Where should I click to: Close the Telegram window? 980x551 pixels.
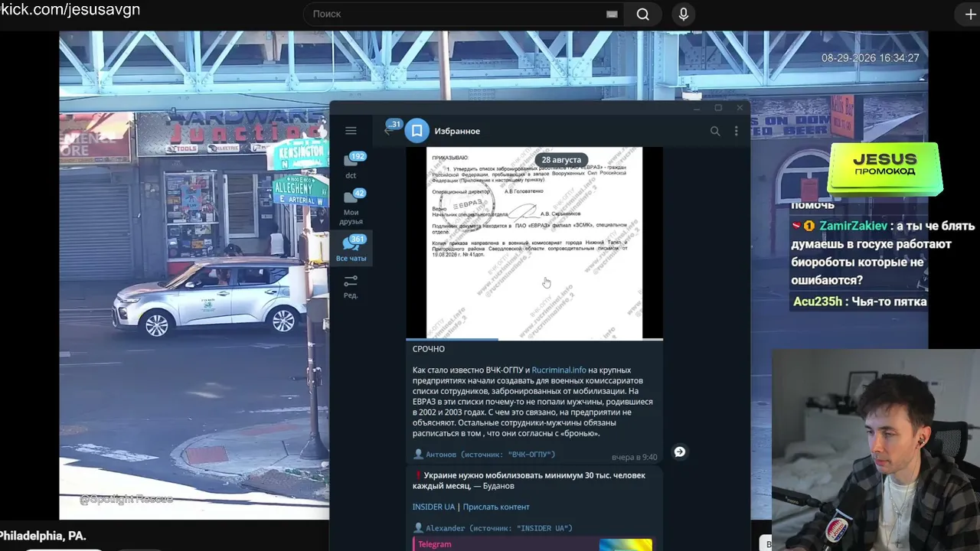[740, 108]
